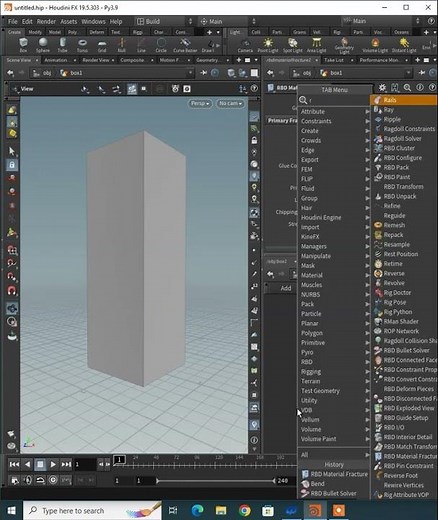This screenshot has height=520, width=438.
Task: Add a Spot Light from the shelf
Action: click(x=292, y=45)
